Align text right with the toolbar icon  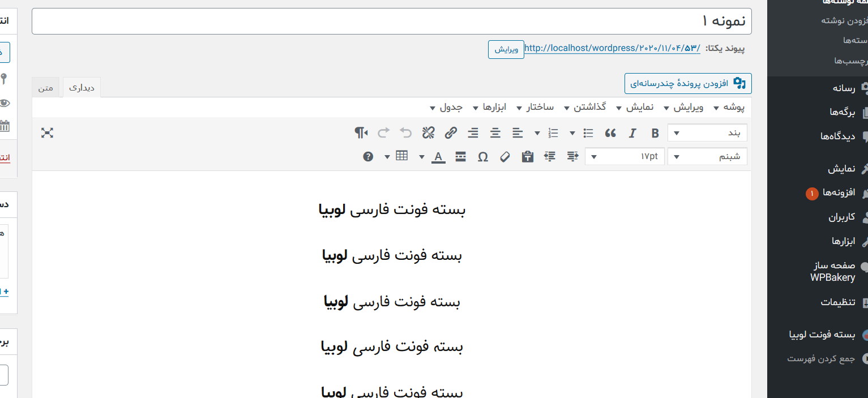(x=473, y=133)
